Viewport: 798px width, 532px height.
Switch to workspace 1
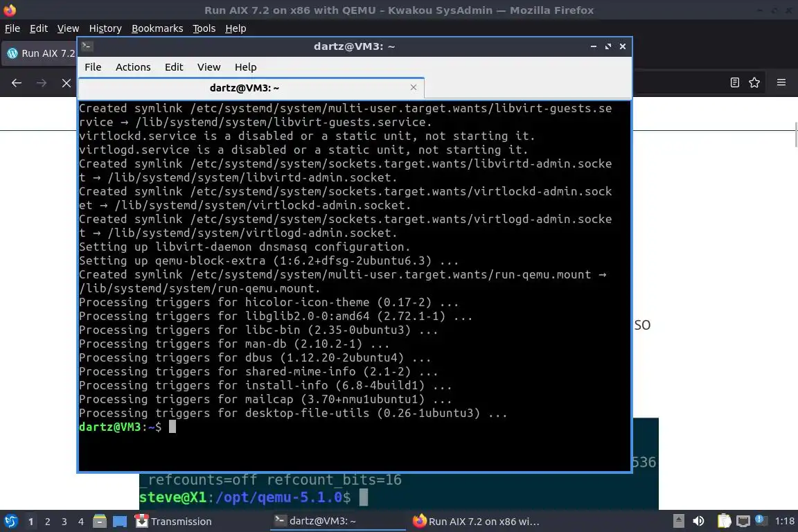[x=31, y=522]
